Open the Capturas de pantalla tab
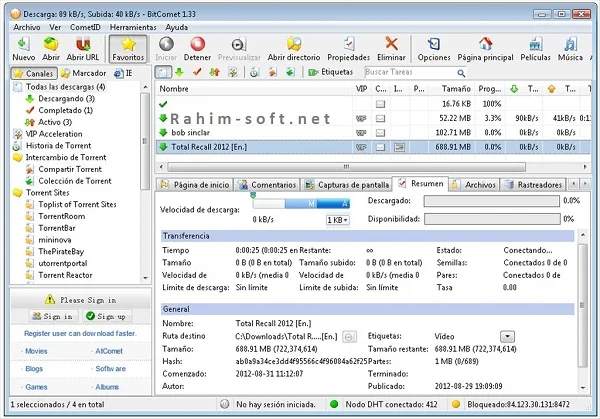 click(347, 185)
